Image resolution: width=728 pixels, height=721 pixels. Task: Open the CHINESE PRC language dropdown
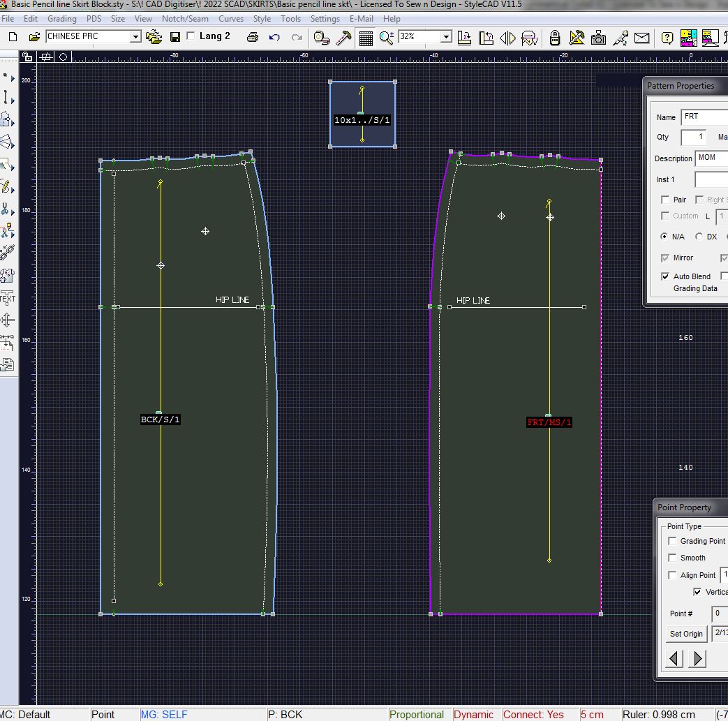(135, 37)
